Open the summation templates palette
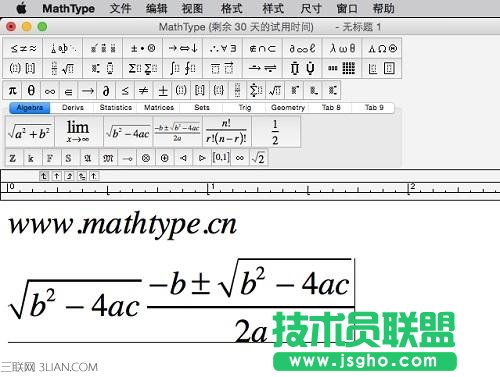 [143, 69]
